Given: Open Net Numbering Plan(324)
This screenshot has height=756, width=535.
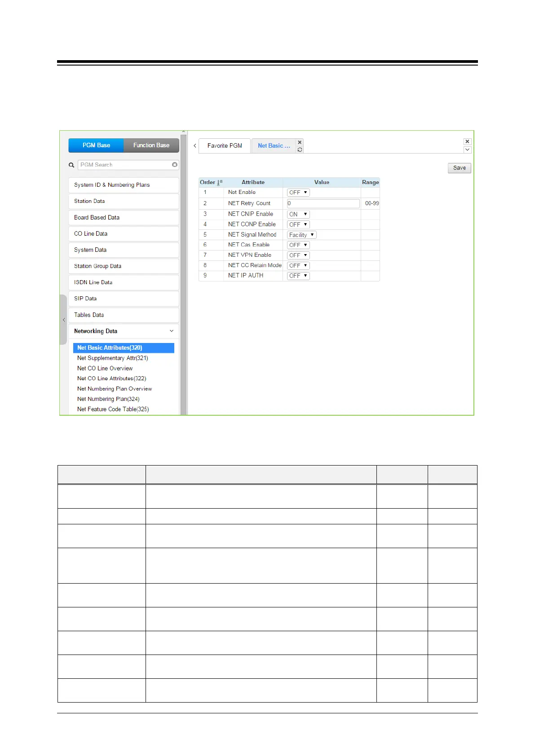Looking at the screenshot, I should [108, 399].
